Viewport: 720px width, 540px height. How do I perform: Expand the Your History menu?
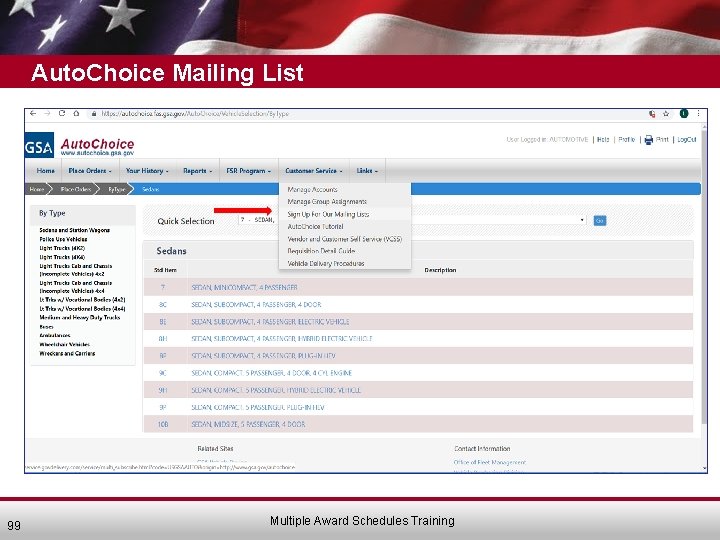(147, 170)
